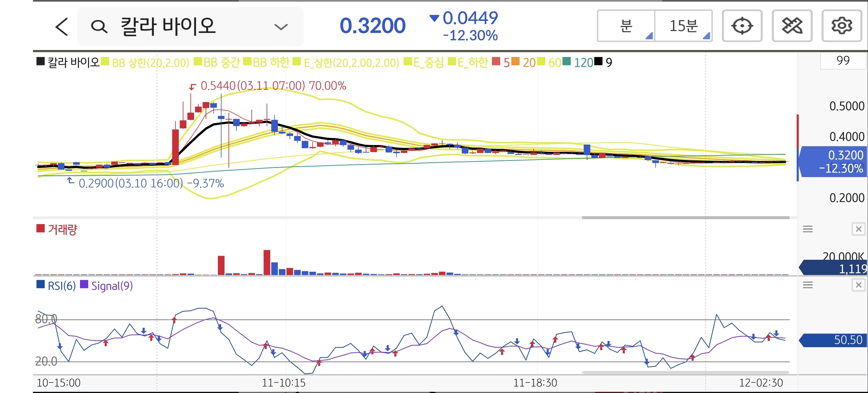The image size is (868, 393).
Task: Open the drawing tools icon
Action: (x=792, y=26)
